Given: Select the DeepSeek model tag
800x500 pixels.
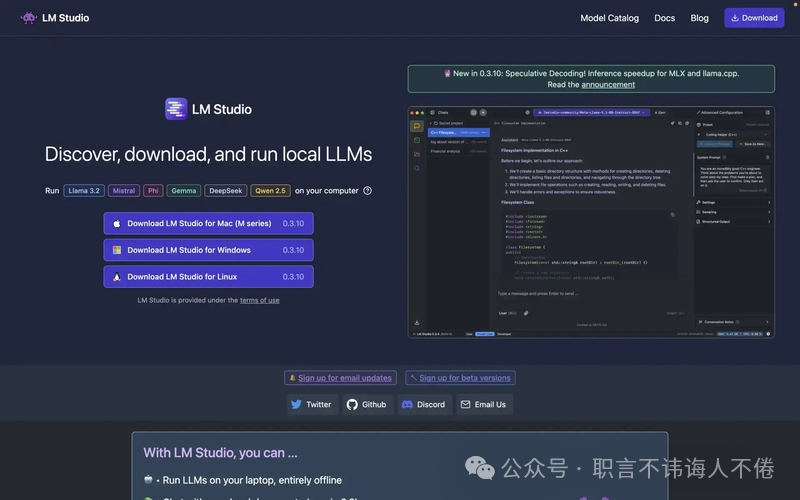Looking at the screenshot, I should tap(226, 190).
